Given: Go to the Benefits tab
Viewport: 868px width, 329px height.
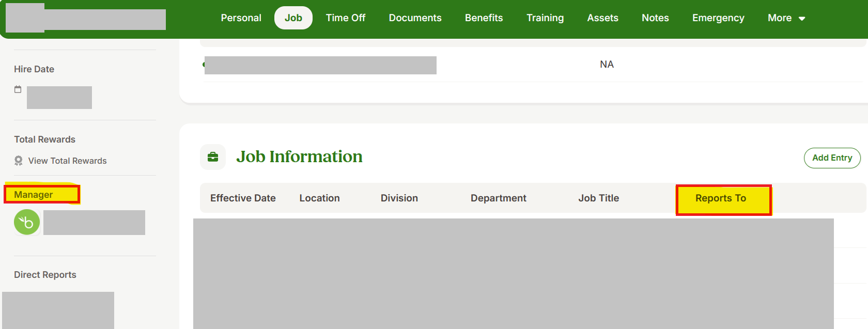Looking at the screenshot, I should pyautogui.click(x=484, y=18).
